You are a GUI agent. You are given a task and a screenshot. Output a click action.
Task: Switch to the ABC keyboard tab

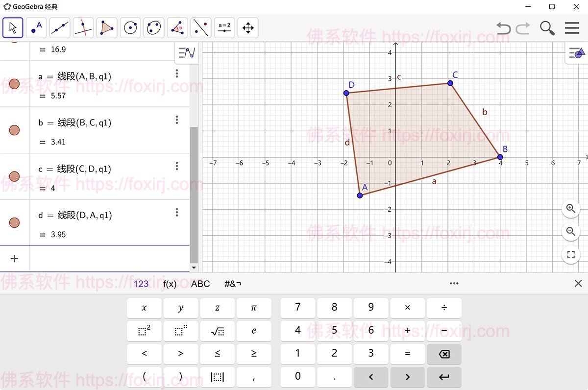(200, 284)
